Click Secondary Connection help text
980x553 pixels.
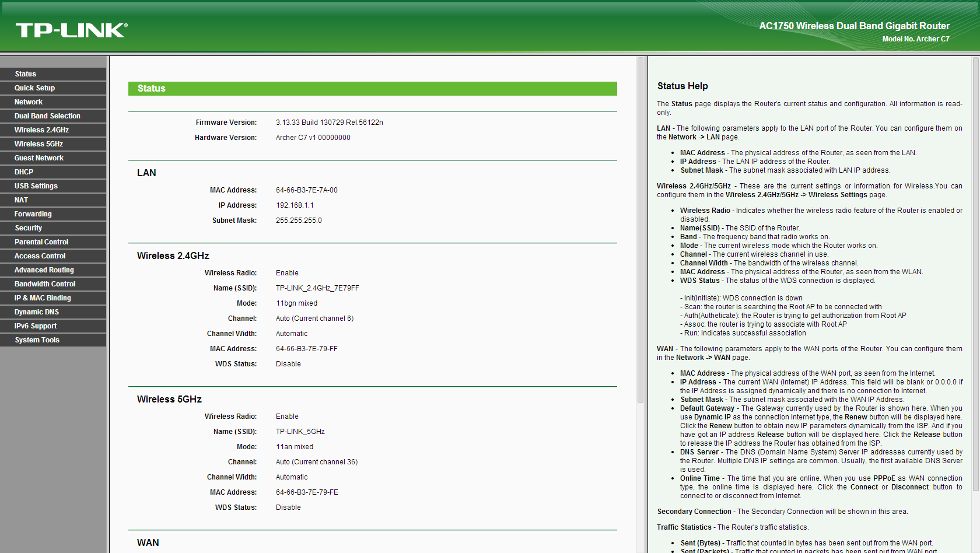pyautogui.click(x=782, y=512)
